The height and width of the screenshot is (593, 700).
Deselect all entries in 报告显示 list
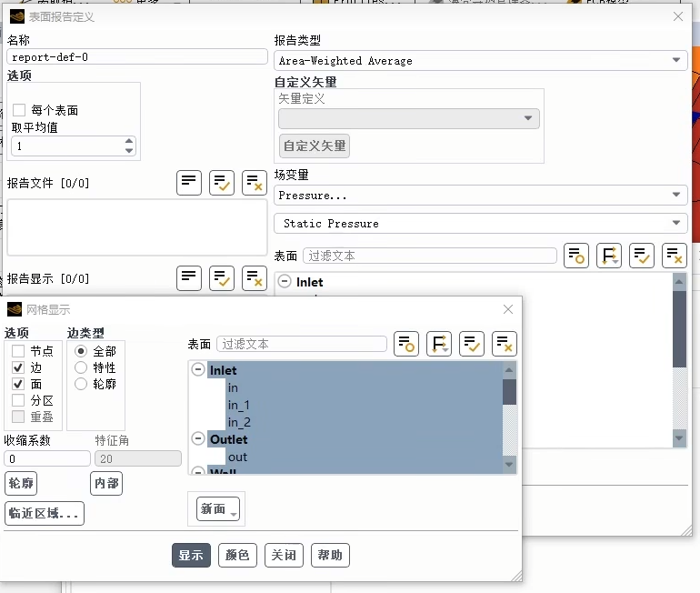pos(254,278)
